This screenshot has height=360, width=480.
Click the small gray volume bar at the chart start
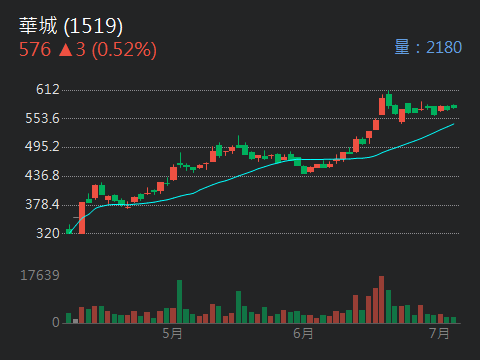pos(75,321)
